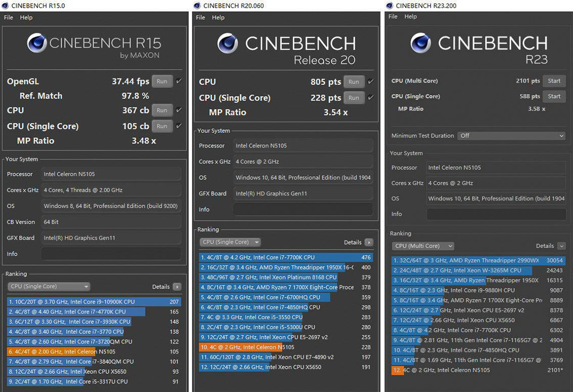
Task: Select Celeron N5105 row in R23 ranking
Action: click(x=479, y=370)
